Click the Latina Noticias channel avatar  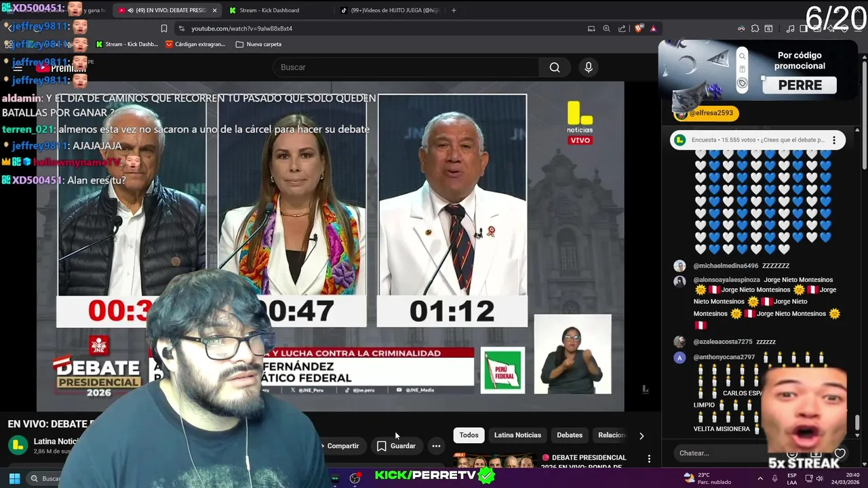pos(18,445)
